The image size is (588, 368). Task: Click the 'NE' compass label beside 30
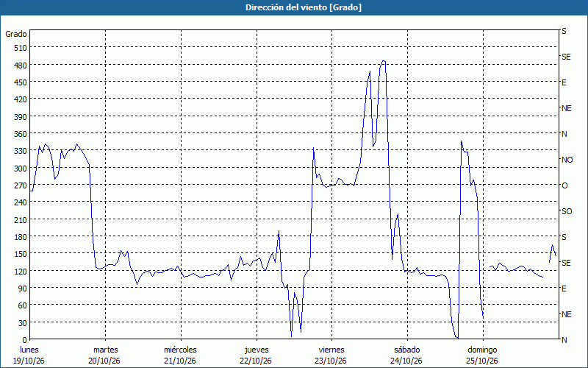pyautogui.click(x=567, y=314)
